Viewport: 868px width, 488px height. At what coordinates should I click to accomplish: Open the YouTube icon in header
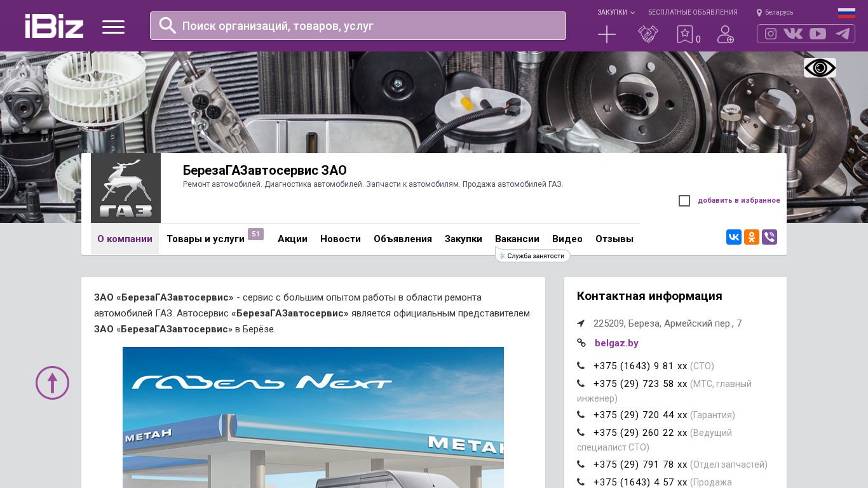pyautogui.click(x=818, y=34)
